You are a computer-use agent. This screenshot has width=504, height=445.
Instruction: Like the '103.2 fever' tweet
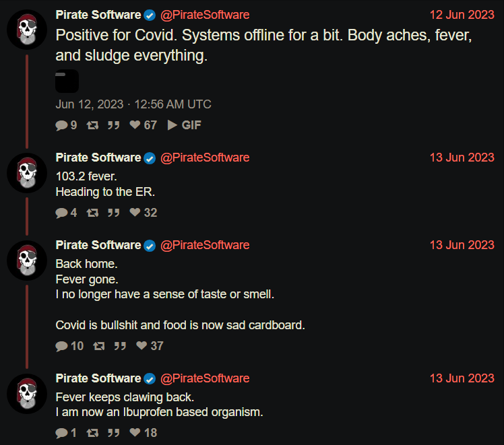tap(143, 213)
